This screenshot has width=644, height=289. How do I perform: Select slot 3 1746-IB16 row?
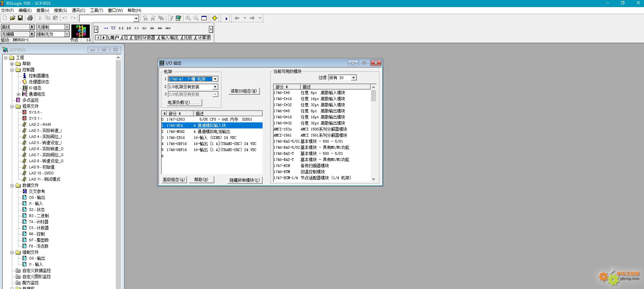click(x=212, y=138)
